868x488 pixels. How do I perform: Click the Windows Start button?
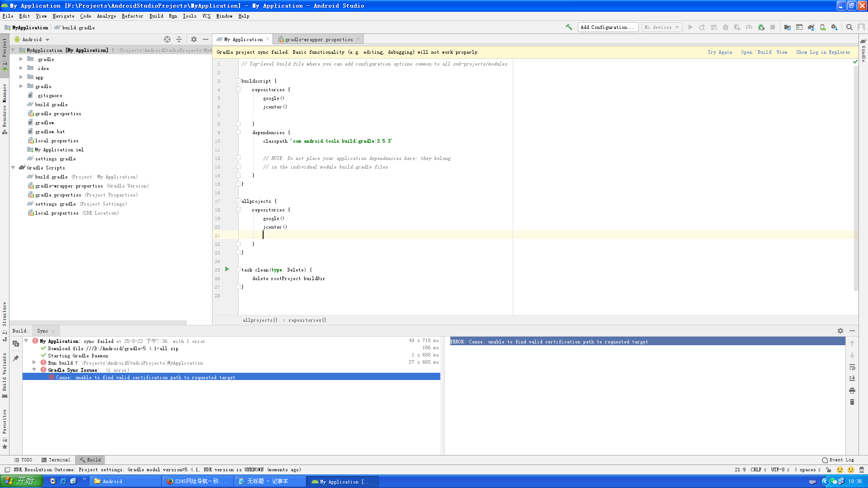pos(22,481)
